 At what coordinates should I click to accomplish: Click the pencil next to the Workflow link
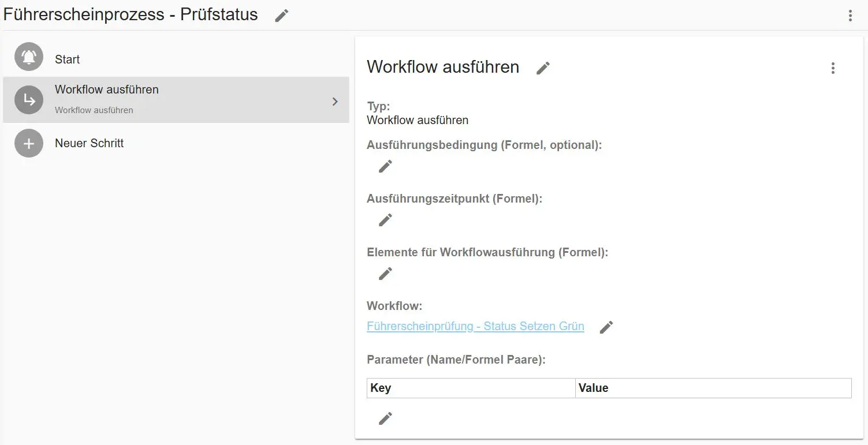click(606, 327)
